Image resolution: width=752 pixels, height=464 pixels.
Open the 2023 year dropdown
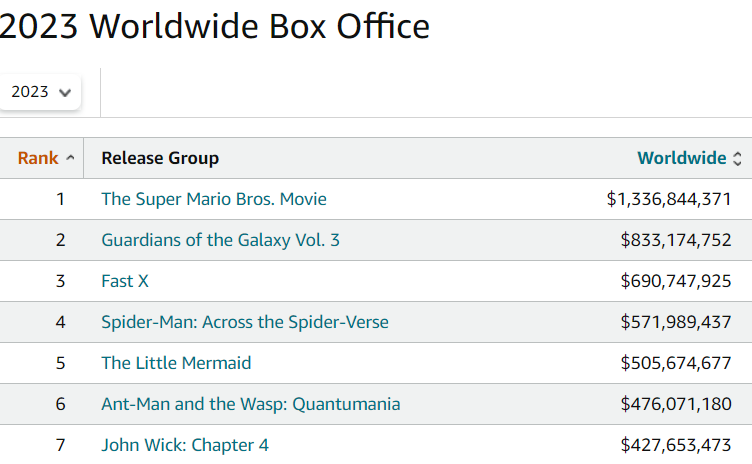coord(38,92)
